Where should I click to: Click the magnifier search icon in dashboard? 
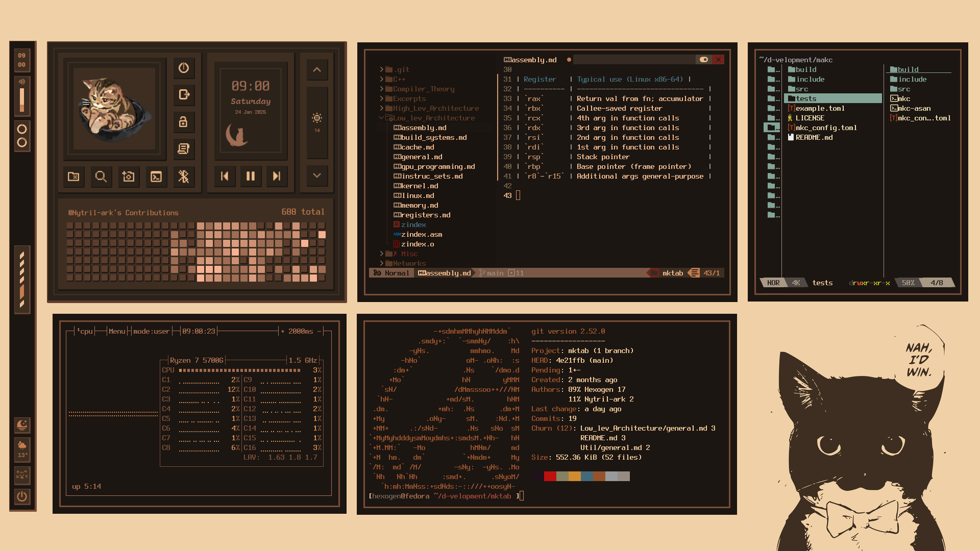click(x=101, y=177)
